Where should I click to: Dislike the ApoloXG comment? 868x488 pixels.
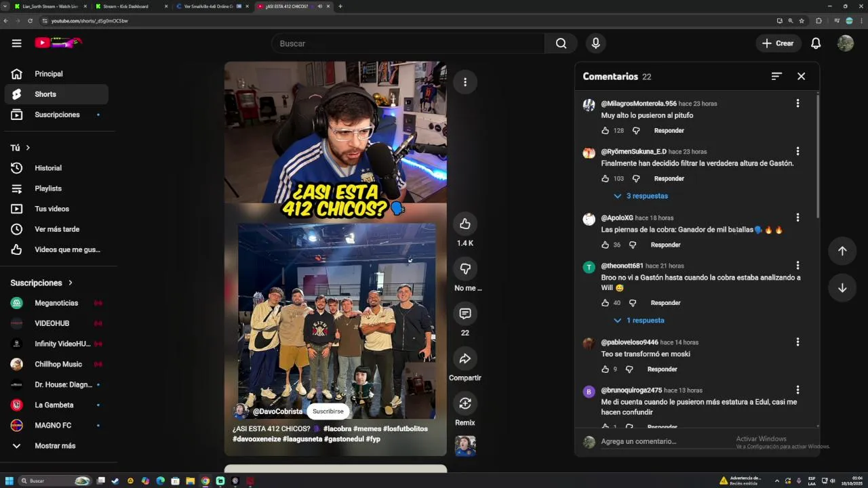pyautogui.click(x=633, y=245)
